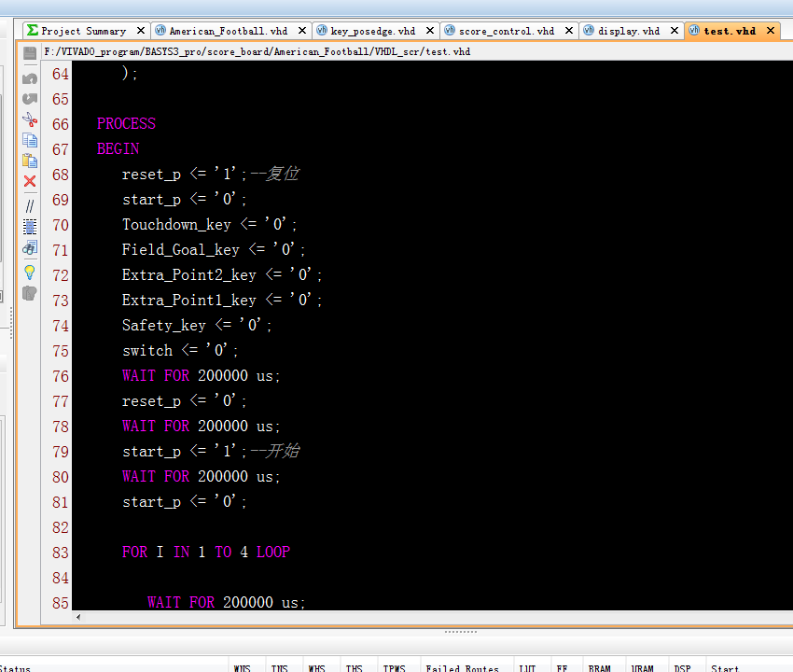Click the Copy icon in editor sidebar

coord(30,140)
